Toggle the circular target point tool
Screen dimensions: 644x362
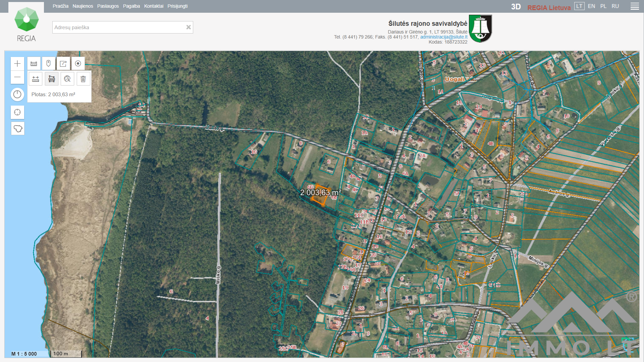coord(78,64)
